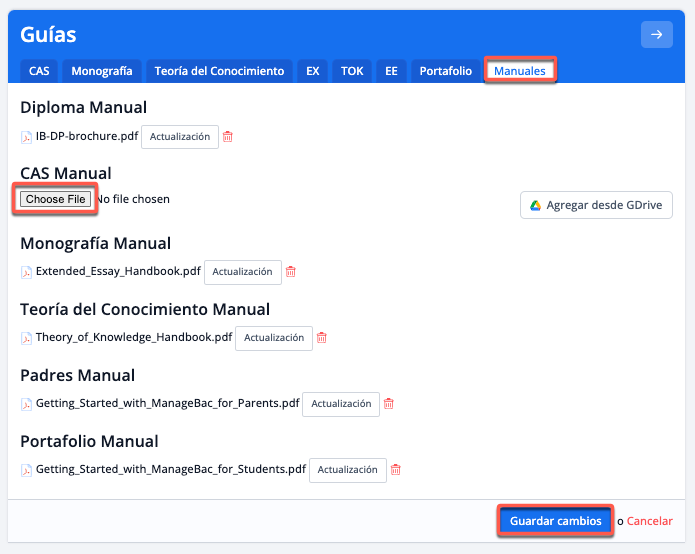Click Agregar desde GDrive button
695x554 pixels.
(x=596, y=205)
